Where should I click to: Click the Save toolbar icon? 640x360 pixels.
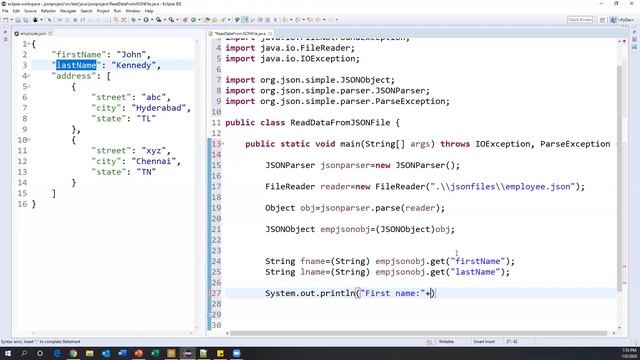pos(18,20)
